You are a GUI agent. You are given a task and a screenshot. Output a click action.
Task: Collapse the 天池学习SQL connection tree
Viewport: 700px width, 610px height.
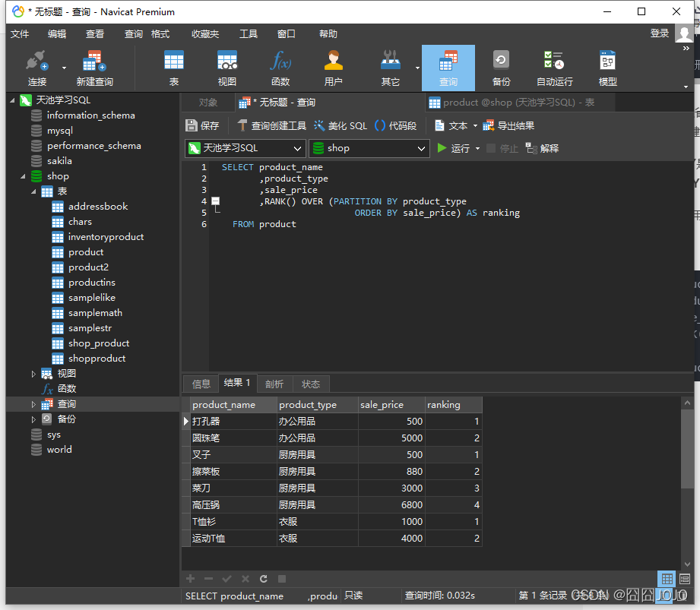point(12,100)
